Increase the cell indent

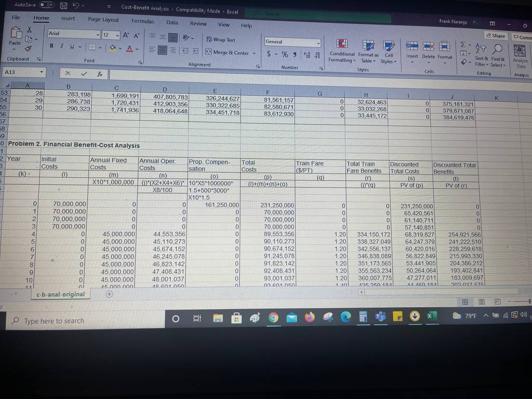coord(196,51)
